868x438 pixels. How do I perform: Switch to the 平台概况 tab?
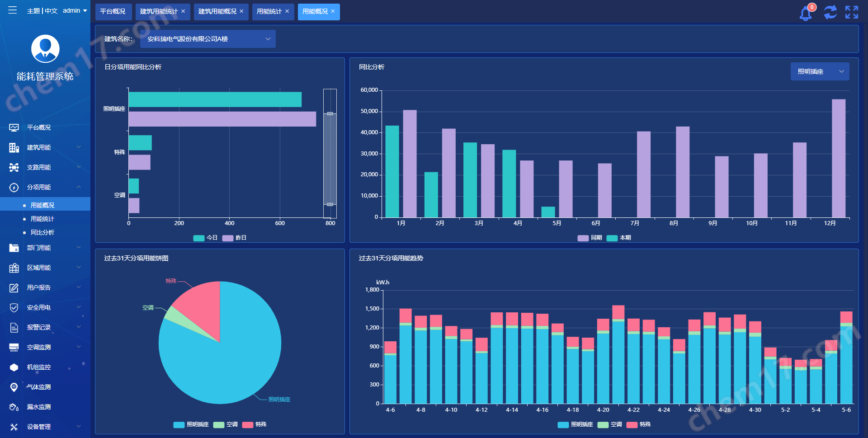113,11
